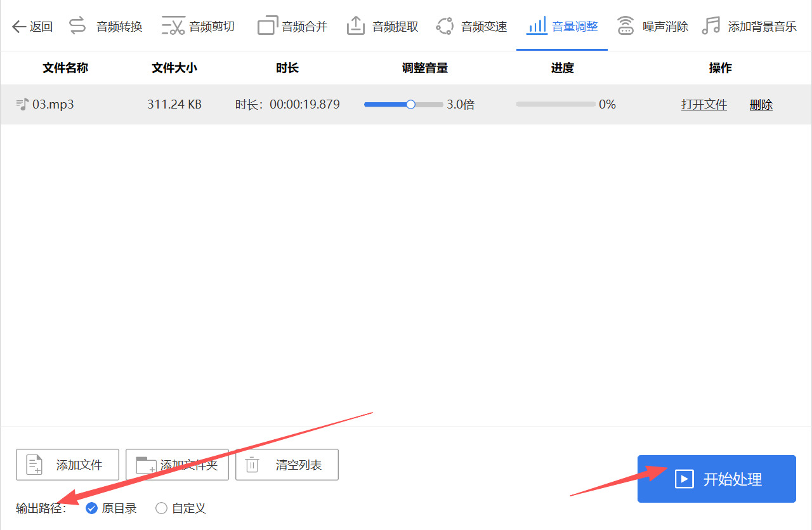Viewport: 812px width, 530px height.
Task: Switch to the 音频变速 tab
Action: pos(472,26)
